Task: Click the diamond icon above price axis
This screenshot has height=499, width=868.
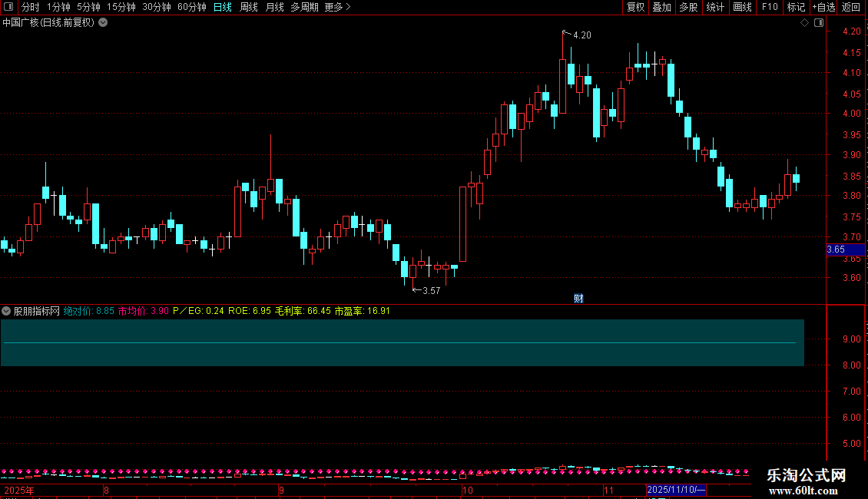Action: point(804,23)
